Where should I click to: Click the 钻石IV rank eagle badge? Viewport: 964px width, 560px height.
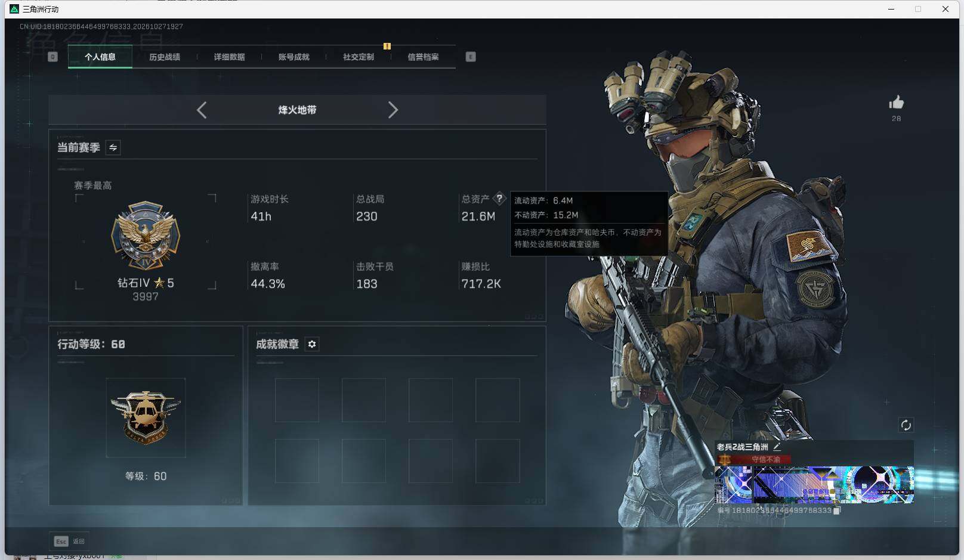click(146, 236)
